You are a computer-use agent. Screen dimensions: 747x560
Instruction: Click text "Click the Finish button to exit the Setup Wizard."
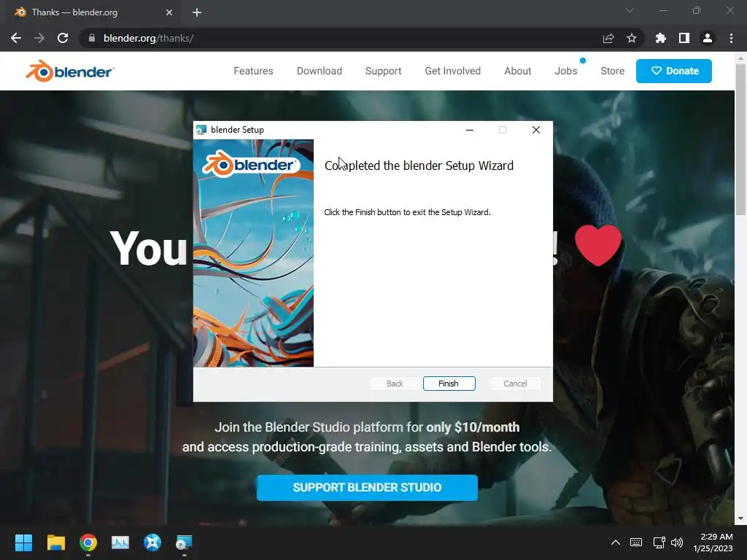tap(407, 212)
